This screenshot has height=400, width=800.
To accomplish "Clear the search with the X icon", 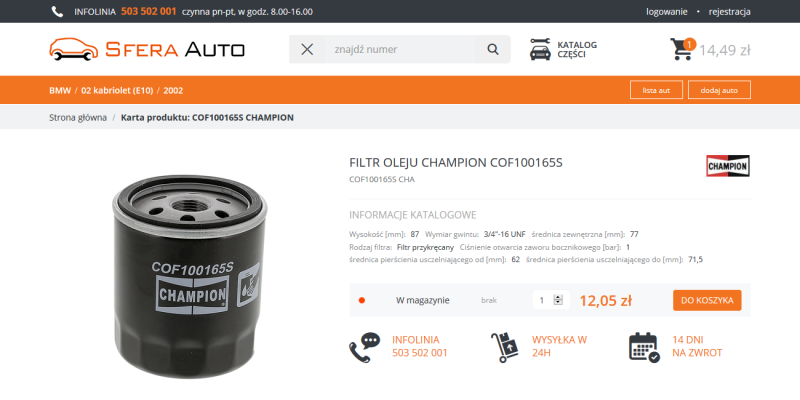I will point(307,49).
